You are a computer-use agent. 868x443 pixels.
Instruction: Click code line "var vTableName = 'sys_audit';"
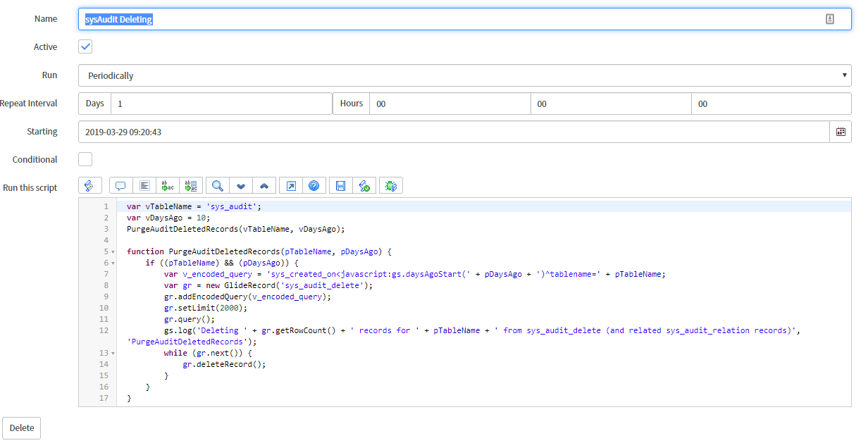pos(194,206)
